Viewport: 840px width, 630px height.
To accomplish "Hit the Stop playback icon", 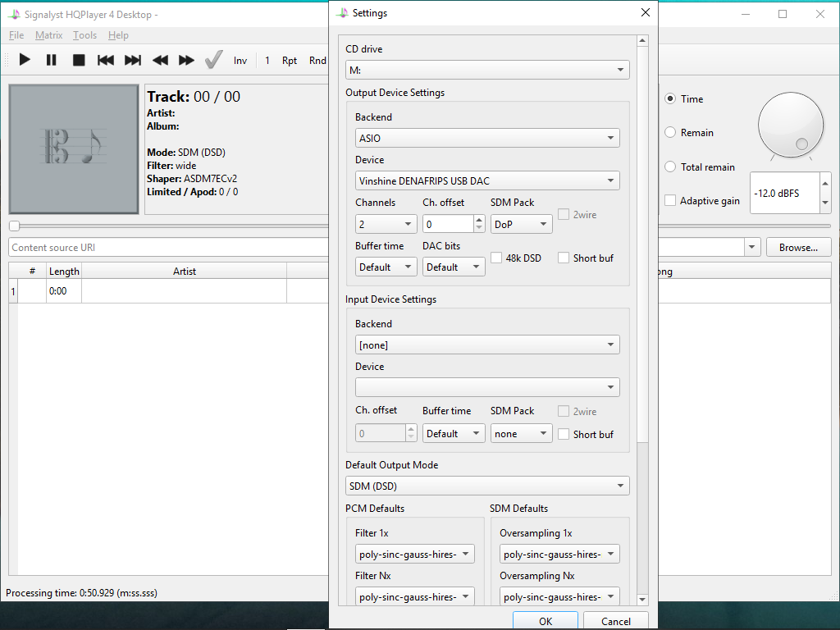I will 79,60.
